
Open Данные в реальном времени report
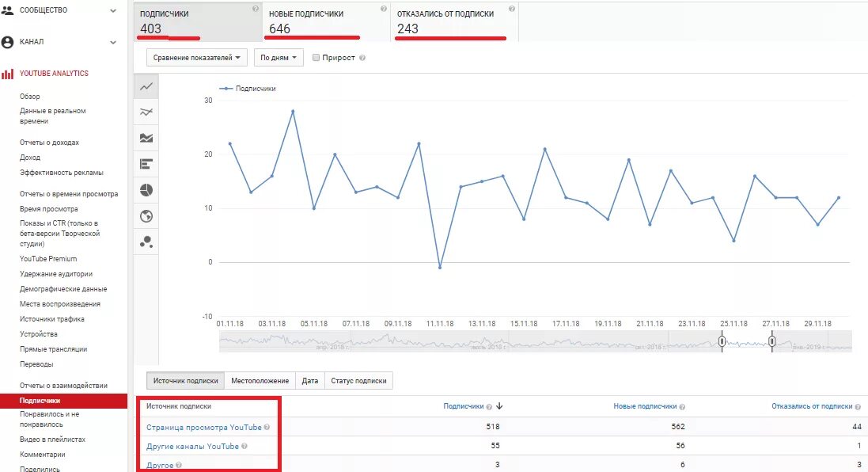click(52, 116)
